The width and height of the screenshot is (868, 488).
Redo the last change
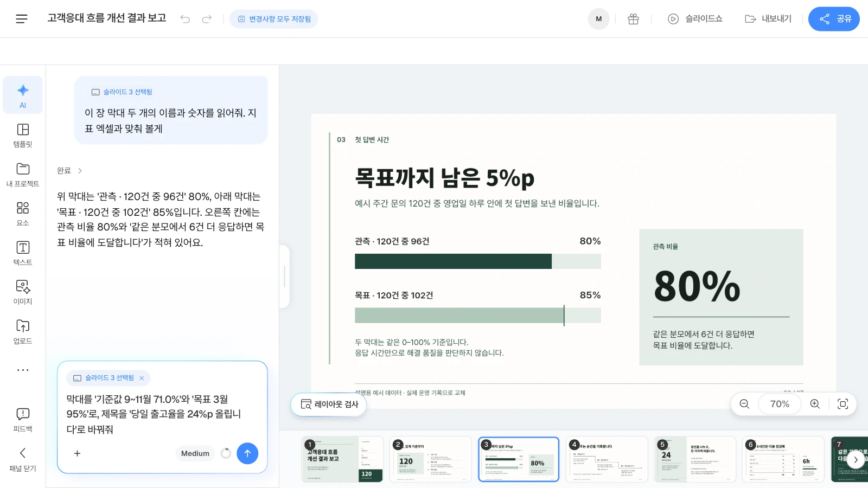(207, 19)
